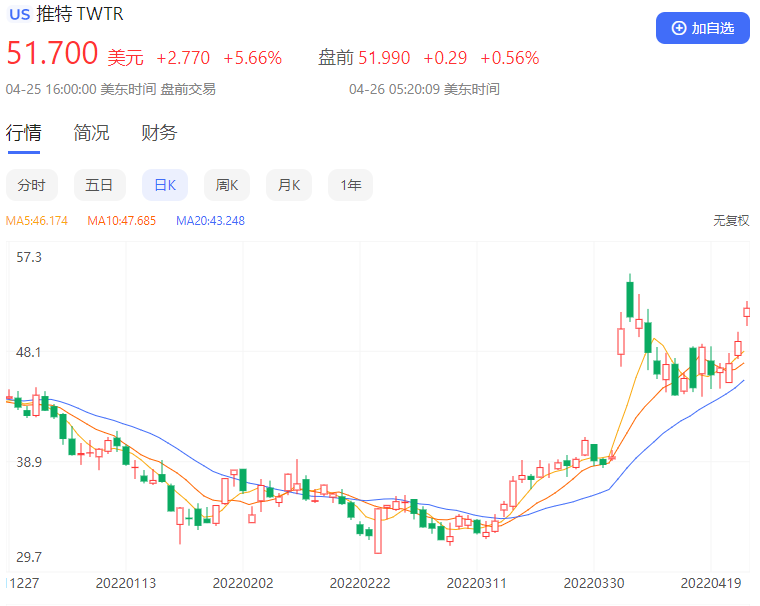Click the MA5:46.174 indicator label
This screenshot has height=606, width=760.
pos(37,221)
